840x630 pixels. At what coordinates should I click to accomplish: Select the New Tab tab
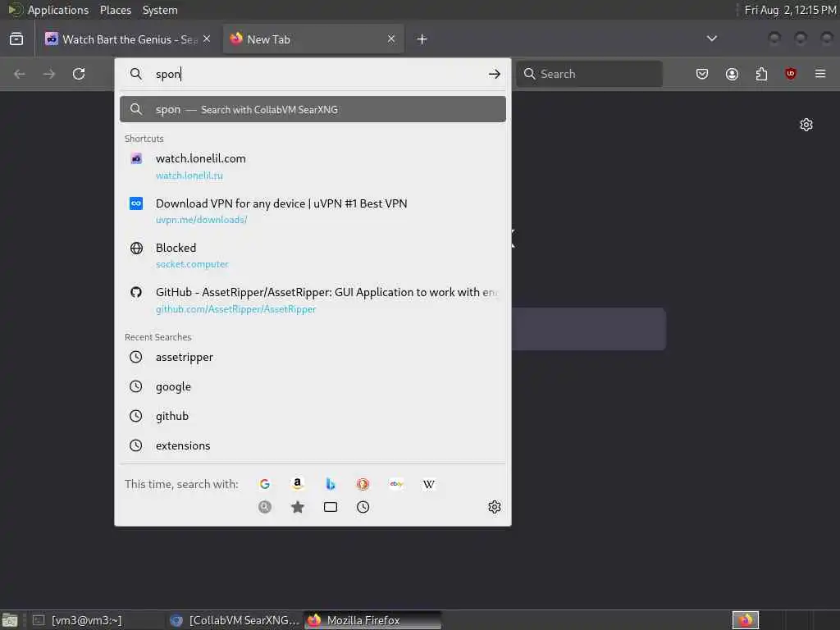[313, 39]
